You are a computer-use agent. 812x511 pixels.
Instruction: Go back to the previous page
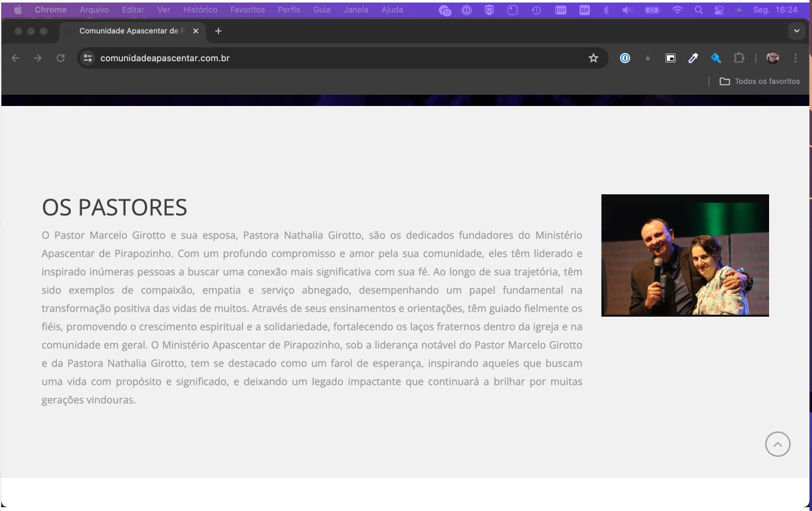pos(15,58)
